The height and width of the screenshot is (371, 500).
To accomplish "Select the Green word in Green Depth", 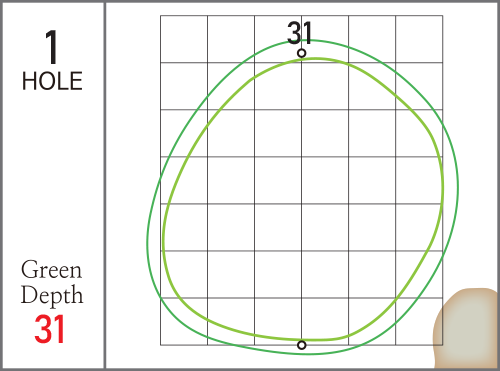I will coord(51,269).
